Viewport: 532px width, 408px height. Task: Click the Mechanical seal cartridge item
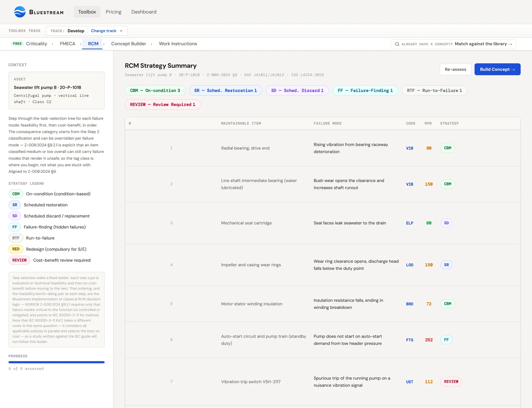246,223
